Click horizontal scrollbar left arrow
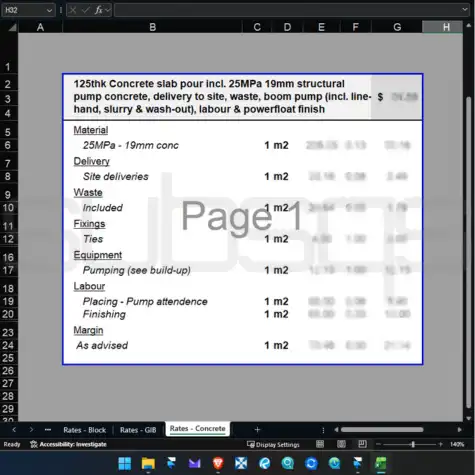 336,430
